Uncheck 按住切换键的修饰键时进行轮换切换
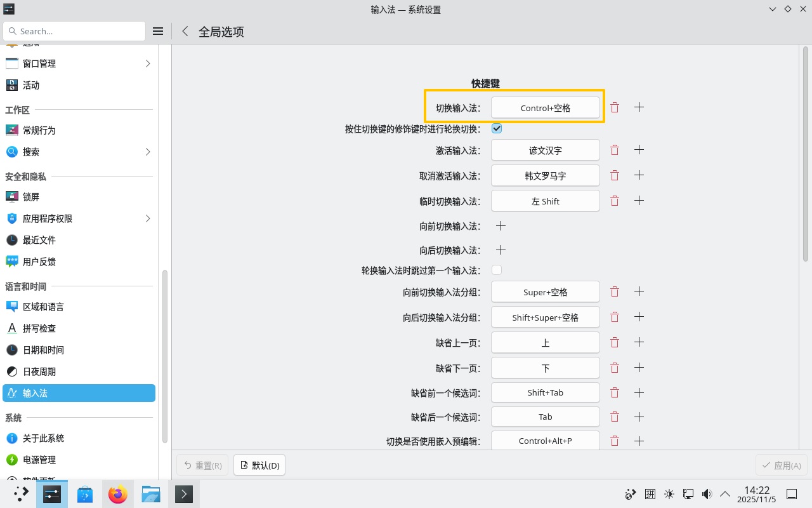This screenshot has width=812, height=508. tap(497, 128)
